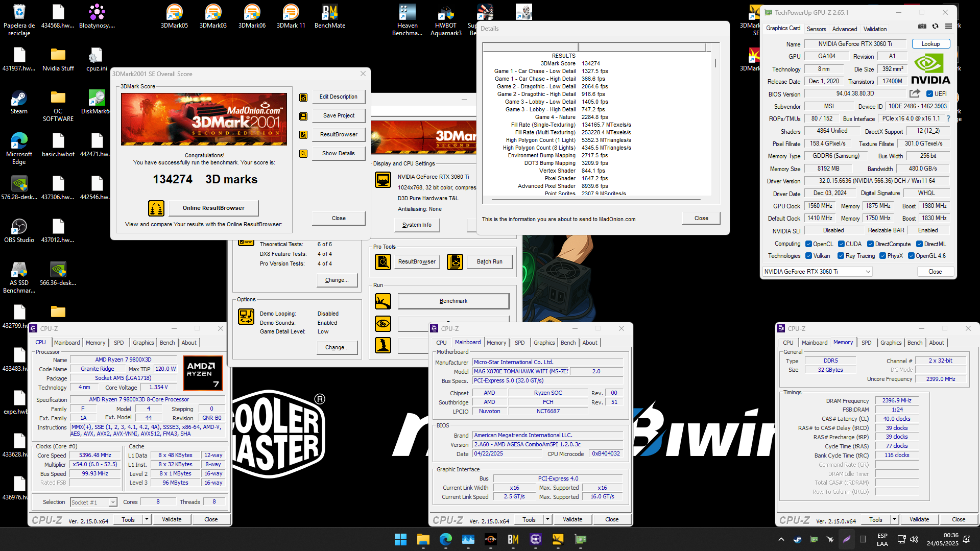Open the Windows Start button
980x551 pixels.
pyautogui.click(x=400, y=539)
